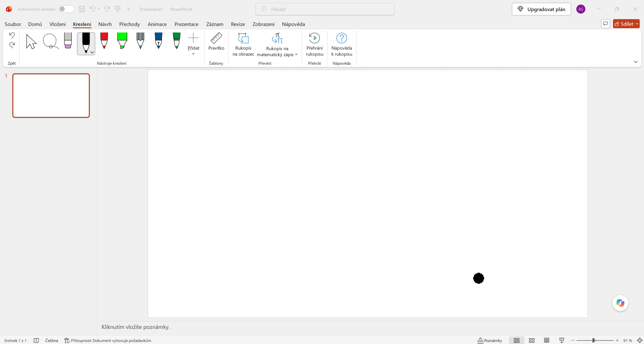
Task: Click the title bar Redo icon
Action: (x=107, y=9)
